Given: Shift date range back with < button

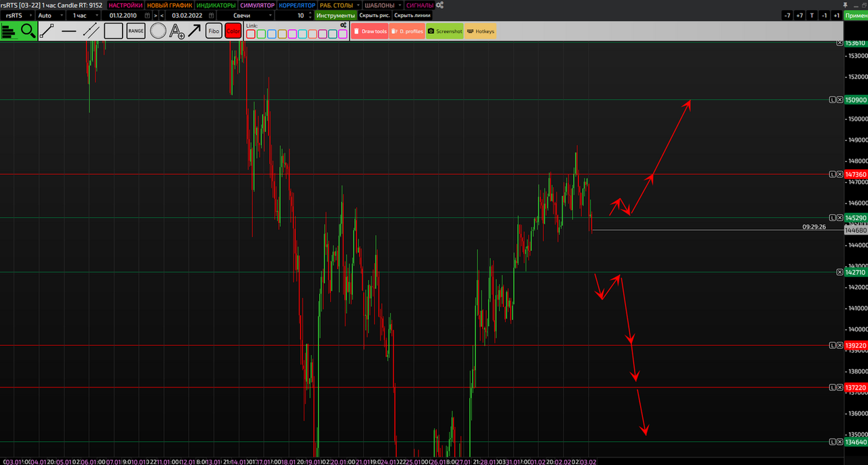Looking at the screenshot, I should [162, 15].
